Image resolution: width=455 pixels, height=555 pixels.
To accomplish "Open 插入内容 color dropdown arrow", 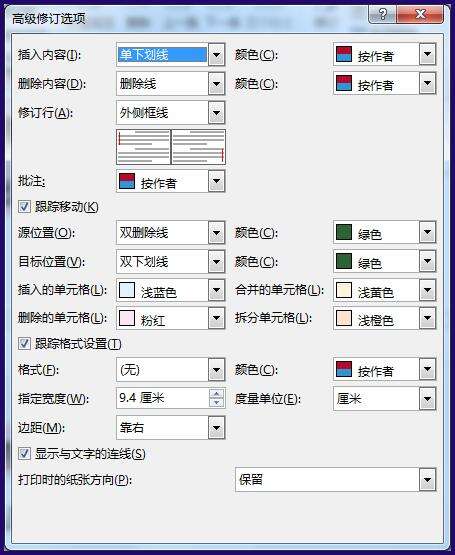I will [427, 54].
